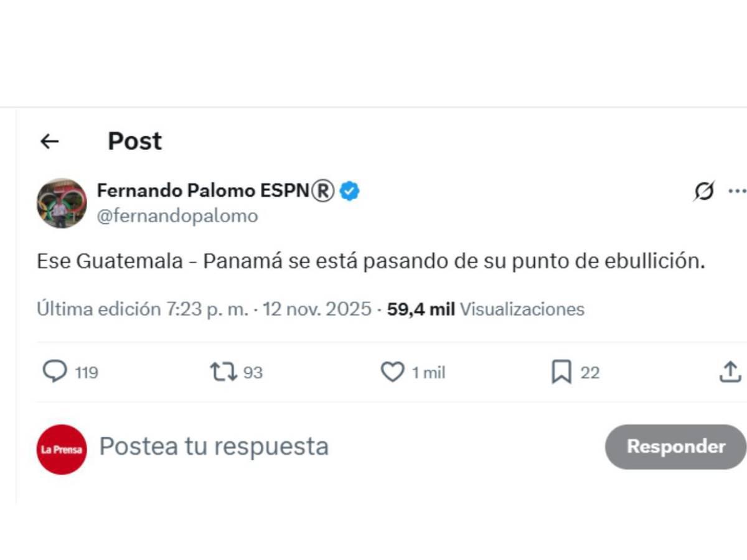
Task: Bookmark the tweet using the bookmark icon
Action: (x=562, y=371)
